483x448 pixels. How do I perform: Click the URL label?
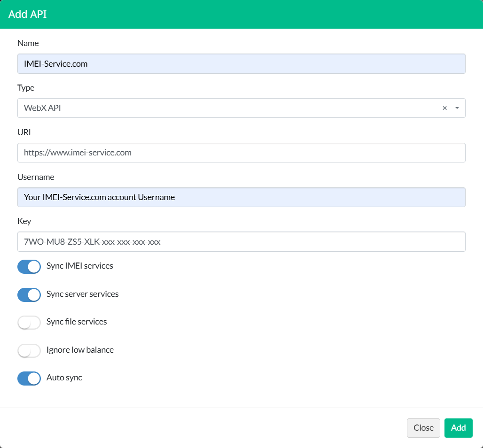pos(25,132)
